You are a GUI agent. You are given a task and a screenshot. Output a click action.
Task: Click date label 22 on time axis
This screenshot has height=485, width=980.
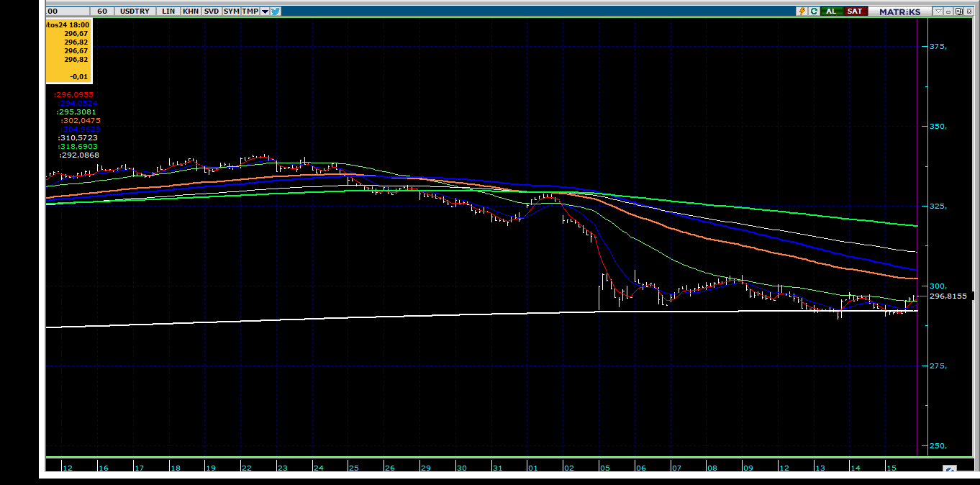(246, 468)
